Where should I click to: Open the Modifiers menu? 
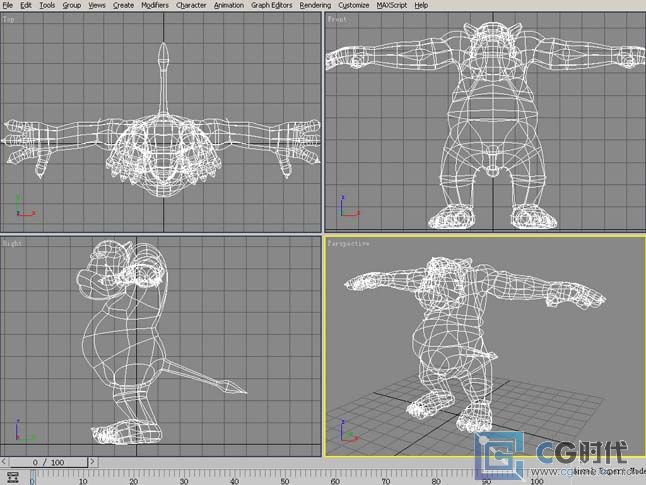[155, 5]
